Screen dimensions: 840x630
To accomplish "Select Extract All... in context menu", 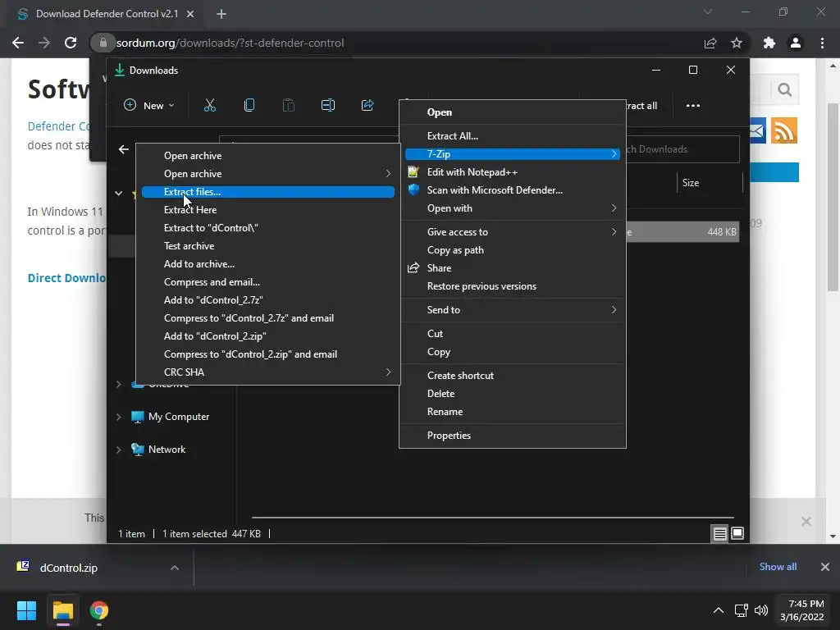I will tap(513, 136).
